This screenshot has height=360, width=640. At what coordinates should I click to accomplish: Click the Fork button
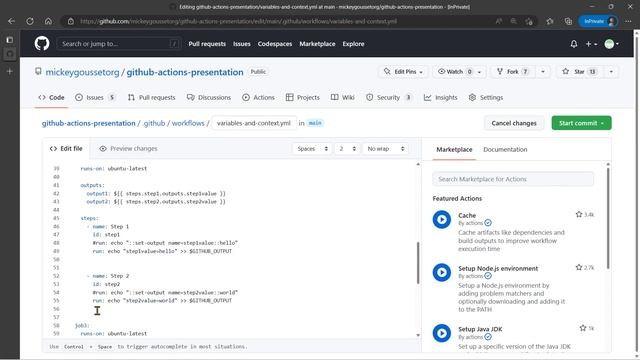click(513, 71)
